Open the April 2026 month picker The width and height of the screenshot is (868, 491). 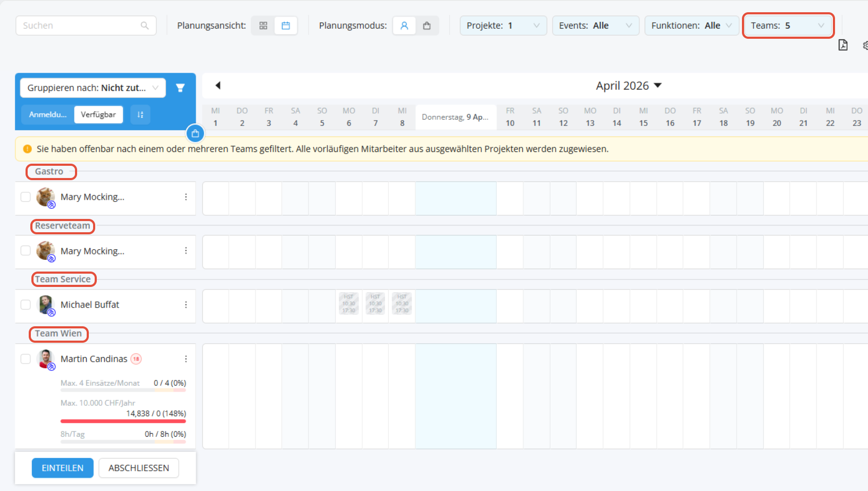coord(629,86)
